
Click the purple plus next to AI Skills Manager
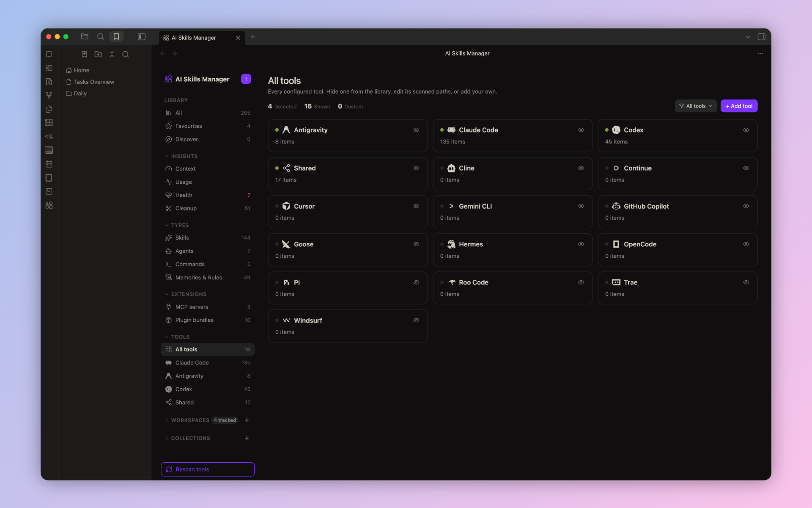(246, 79)
